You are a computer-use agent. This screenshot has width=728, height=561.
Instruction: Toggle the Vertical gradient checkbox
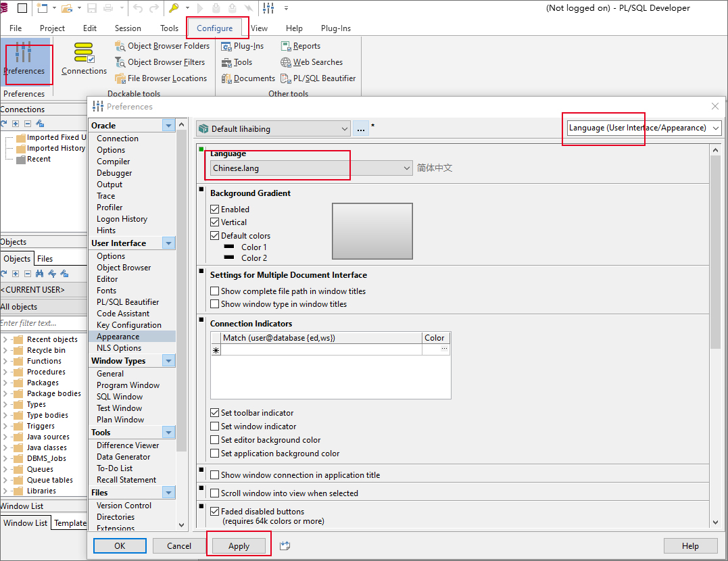pos(214,222)
